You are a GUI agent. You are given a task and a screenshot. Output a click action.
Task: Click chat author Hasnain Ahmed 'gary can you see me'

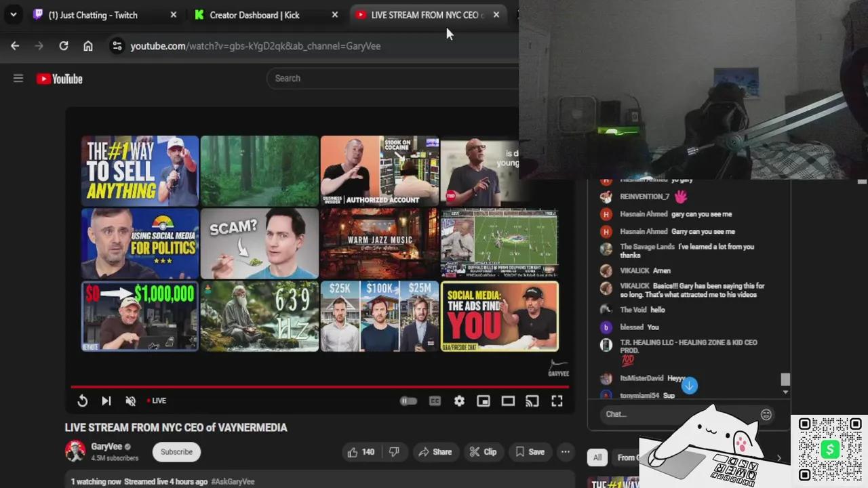click(x=643, y=214)
